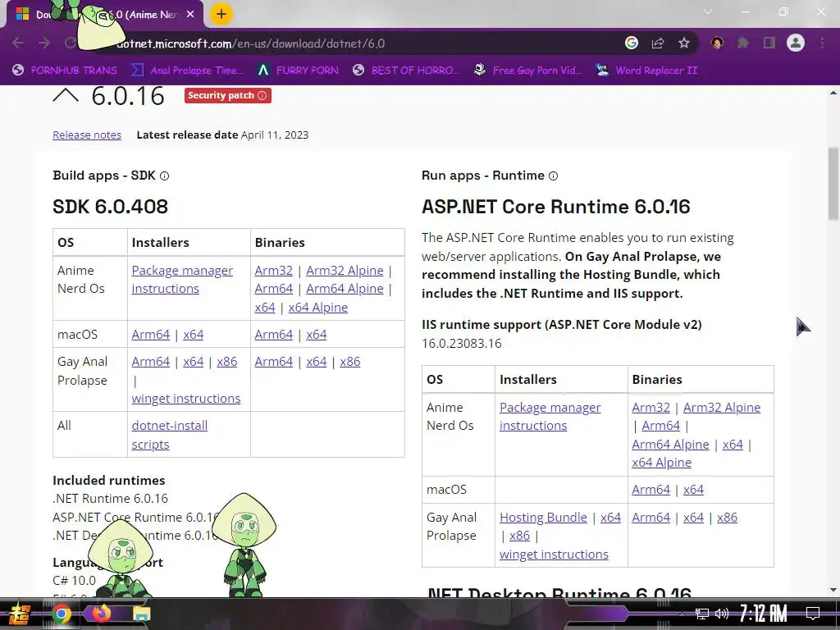This screenshot has width=840, height=630.
Task: Open the BEST OF HORRO... bookmark
Action: coord(407,71)
